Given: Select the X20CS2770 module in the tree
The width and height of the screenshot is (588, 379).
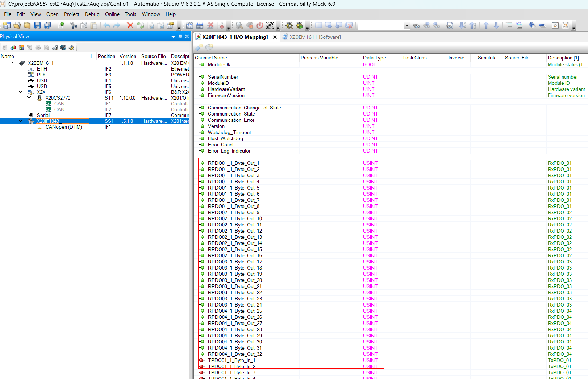Looking at the screenshot, I should [x=58, y=98].
